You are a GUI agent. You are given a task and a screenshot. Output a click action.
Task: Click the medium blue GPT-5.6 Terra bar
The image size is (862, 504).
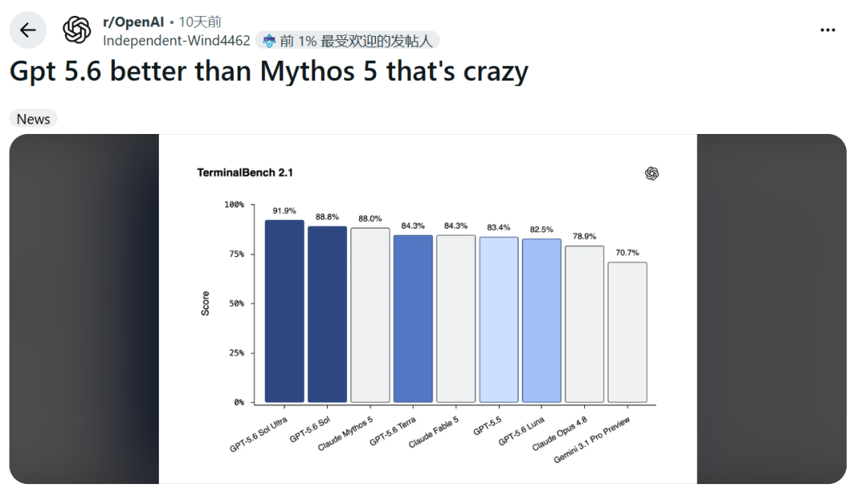tap(413, 318)
